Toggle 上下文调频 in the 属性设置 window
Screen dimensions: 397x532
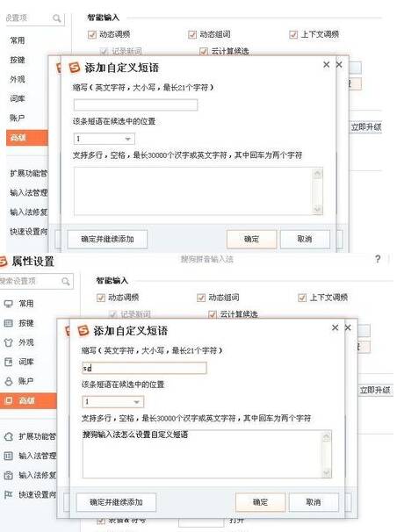pyautogui.click(x=302, y=298)
